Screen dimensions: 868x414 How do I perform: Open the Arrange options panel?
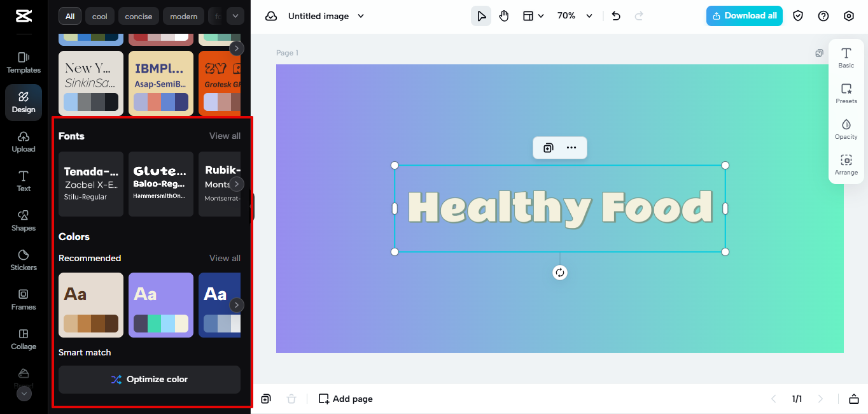point(846,164)
